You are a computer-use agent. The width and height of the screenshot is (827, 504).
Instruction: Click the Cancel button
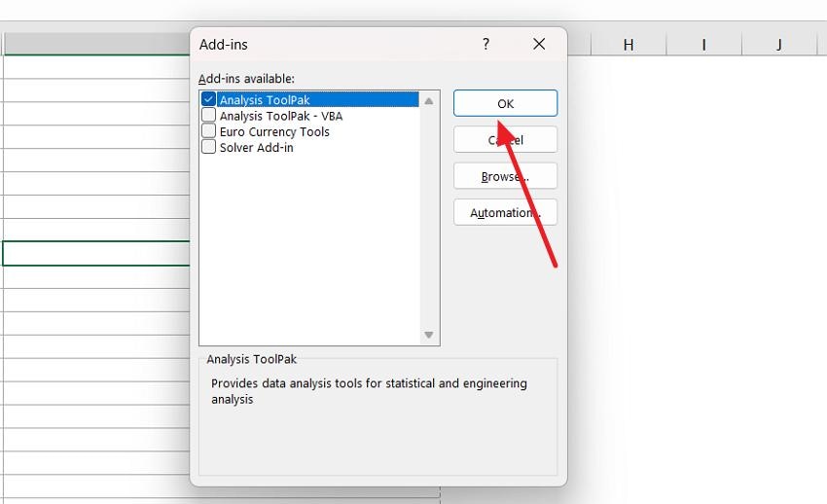[505, 140]
